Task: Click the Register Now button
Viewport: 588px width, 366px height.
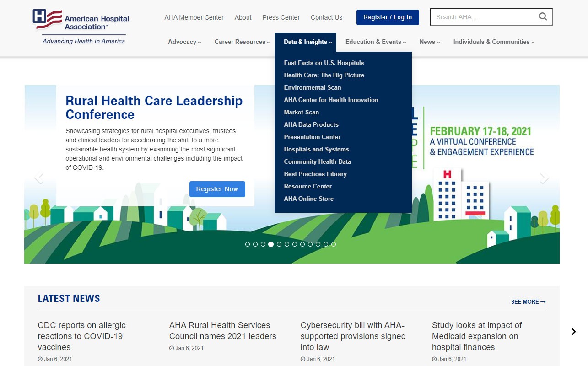Action: coord(217,189)
